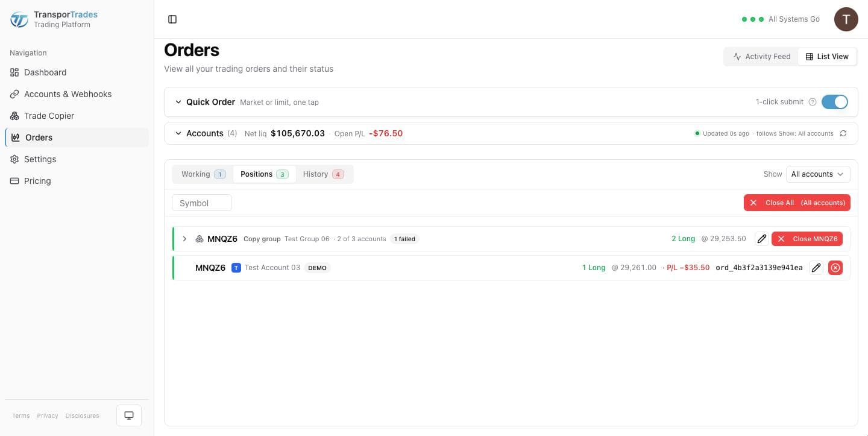Switch to the Working tab

pyautogui.click(x=203, y=174)
